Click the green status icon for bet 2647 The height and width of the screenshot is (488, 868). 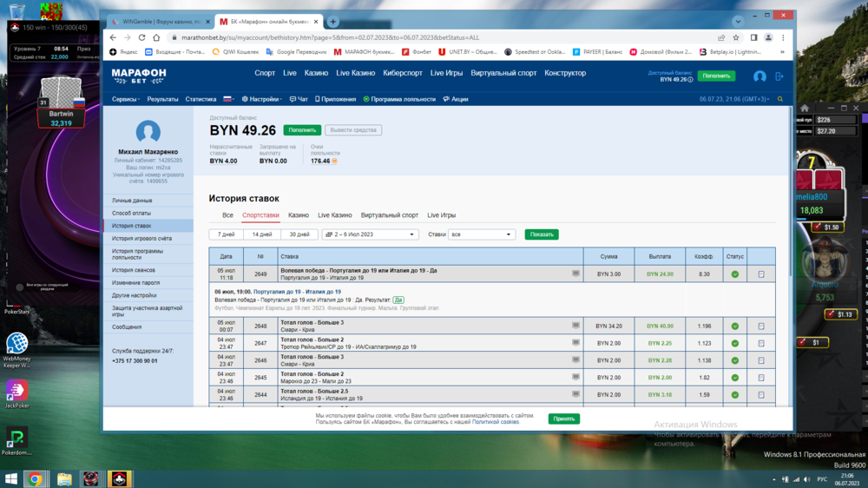coord(734,344)
